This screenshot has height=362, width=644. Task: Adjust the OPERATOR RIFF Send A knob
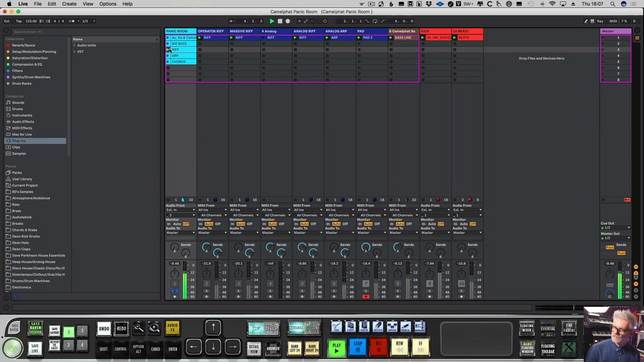click(206, 247)
